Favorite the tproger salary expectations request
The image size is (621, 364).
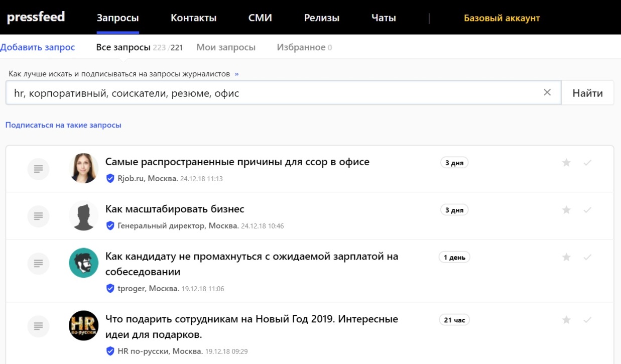pos(566,257)
